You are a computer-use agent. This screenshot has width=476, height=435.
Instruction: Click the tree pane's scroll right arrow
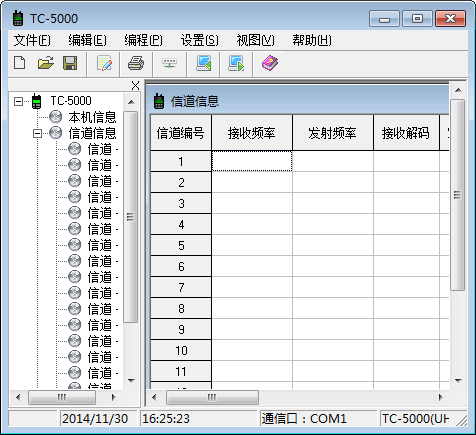pyautogui.click(x=113, y=397)
